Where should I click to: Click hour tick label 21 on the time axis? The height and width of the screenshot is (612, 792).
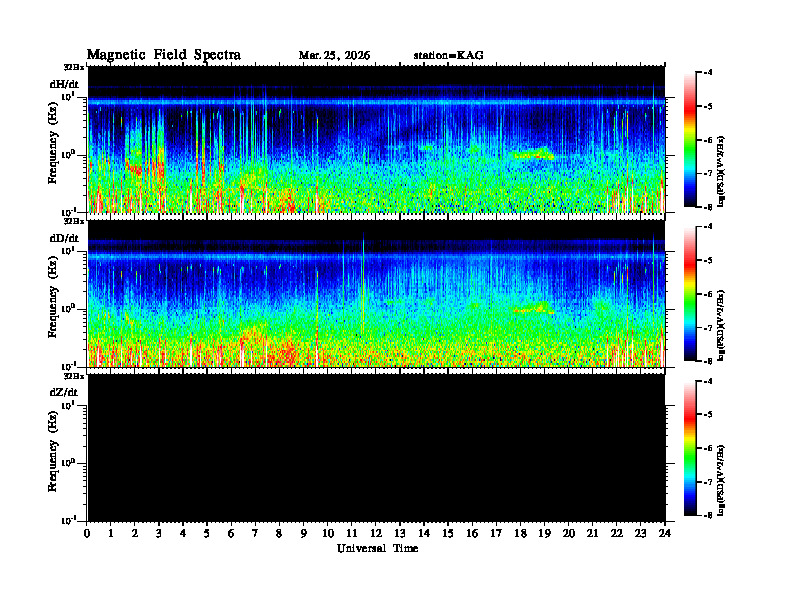(x=592, y=534)
